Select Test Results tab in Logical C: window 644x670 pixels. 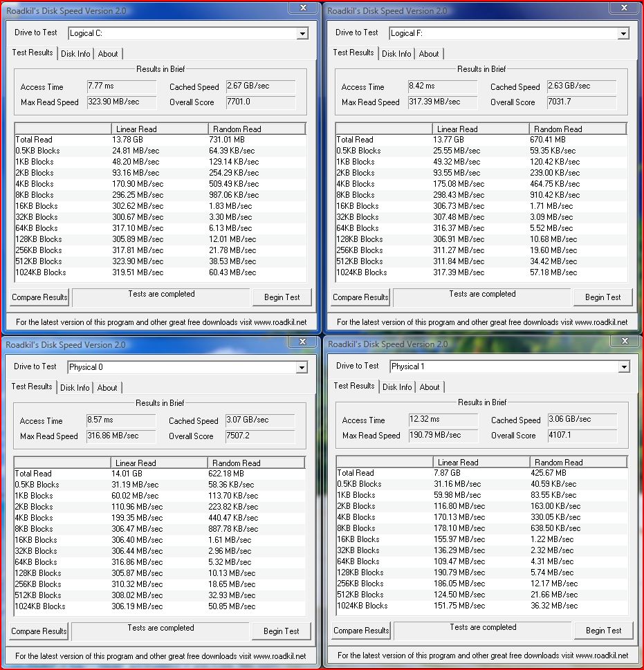[x=33, y=53]
